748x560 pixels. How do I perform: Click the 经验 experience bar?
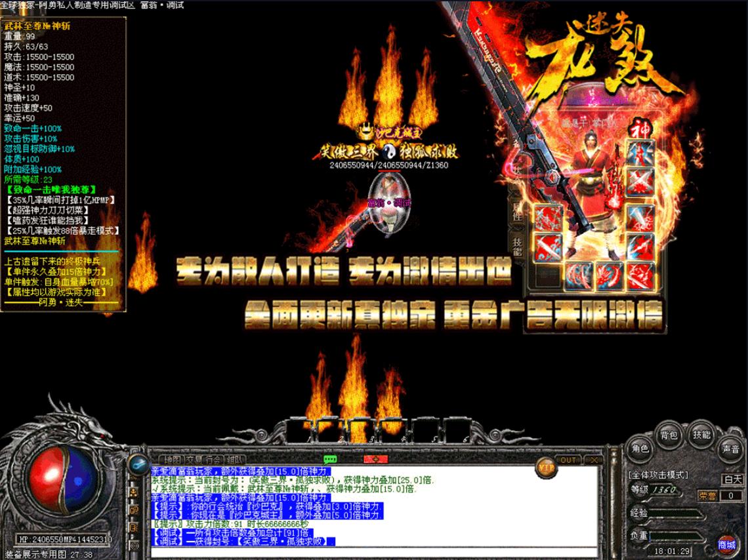[677, 513]
